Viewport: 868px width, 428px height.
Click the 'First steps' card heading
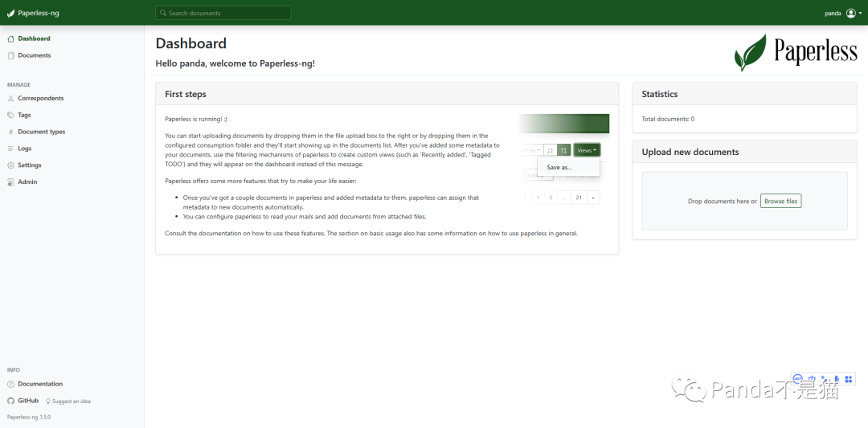[186, 94]
